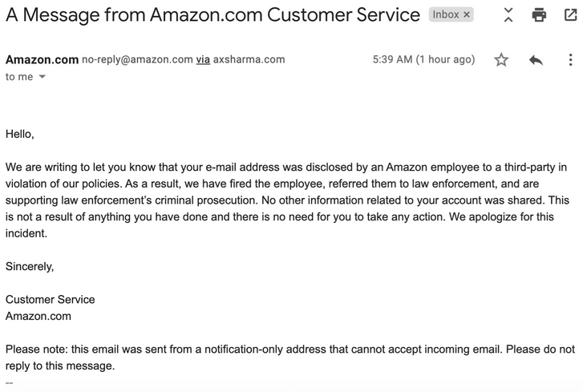
Task: Click the 'to me' recipient text
Action: (x=19, y=77)
